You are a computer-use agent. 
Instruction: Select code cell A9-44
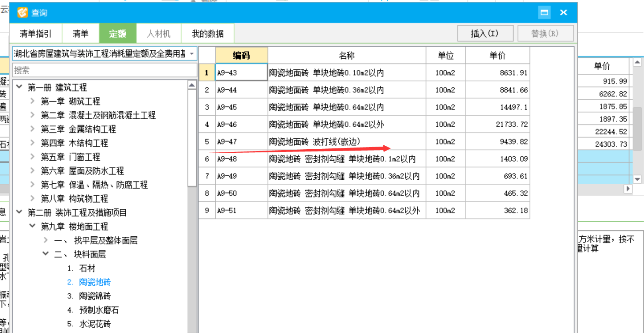coord(241,90)
